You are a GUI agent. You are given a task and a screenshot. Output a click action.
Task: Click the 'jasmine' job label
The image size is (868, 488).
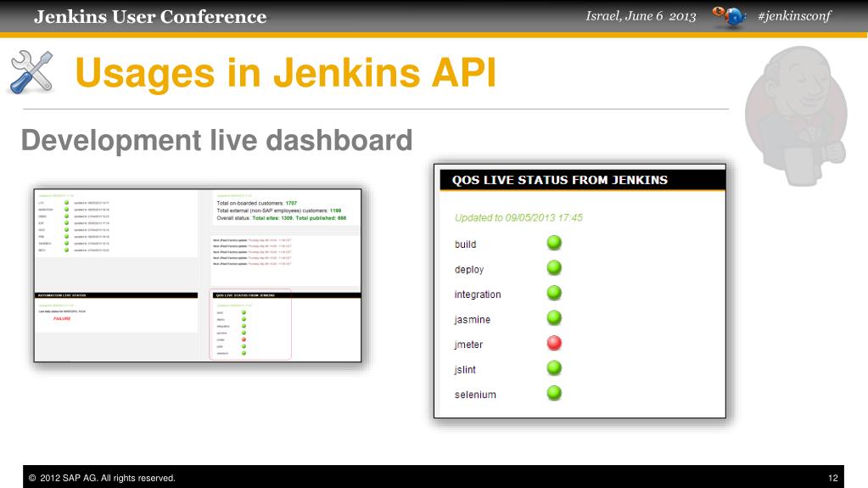pyautogui.click(x=473, y=320)
